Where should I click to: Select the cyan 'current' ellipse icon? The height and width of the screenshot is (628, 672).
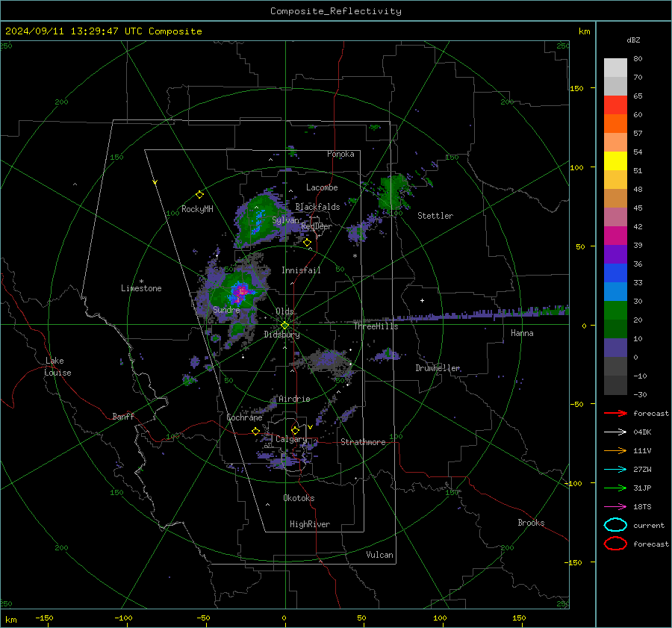615,525
